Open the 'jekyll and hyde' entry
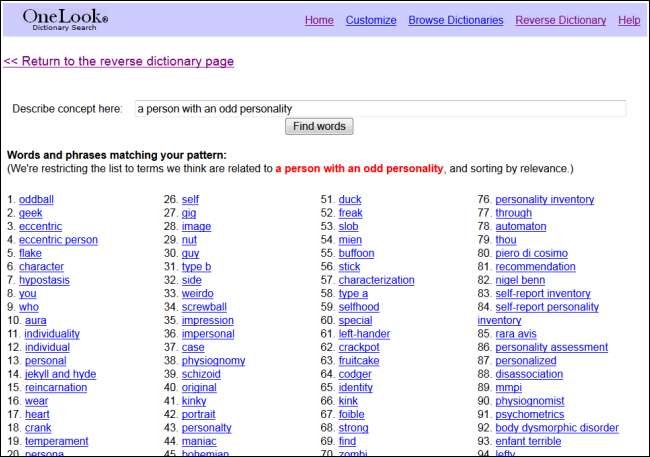This screenshot has height=457, width=650. point(60,374)
